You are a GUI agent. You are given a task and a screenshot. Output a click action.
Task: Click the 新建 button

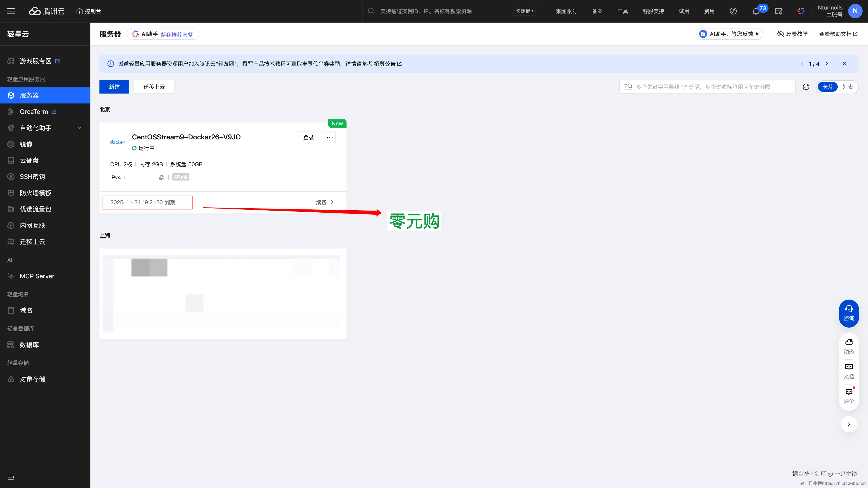114,87
